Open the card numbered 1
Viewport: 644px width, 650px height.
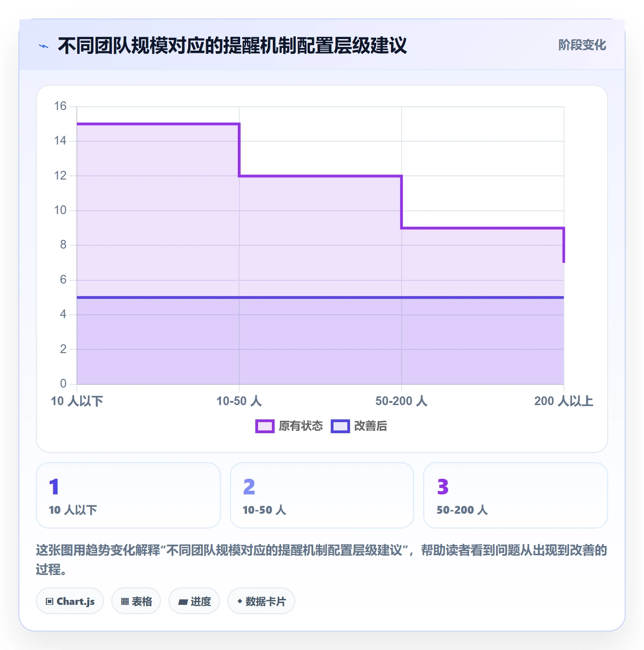point(128,495)
